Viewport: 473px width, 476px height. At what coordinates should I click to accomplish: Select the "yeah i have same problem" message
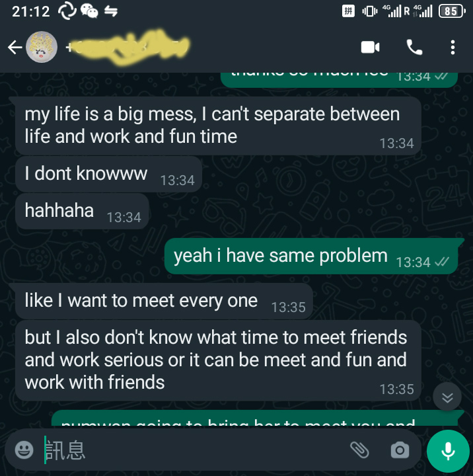pyautogui.click(x=311, y=257)
